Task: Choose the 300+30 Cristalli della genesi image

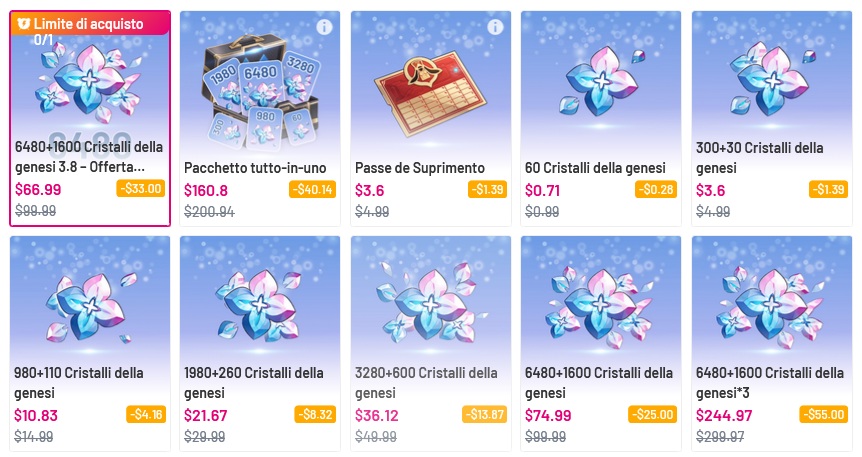Action: [x=772, y=81]
